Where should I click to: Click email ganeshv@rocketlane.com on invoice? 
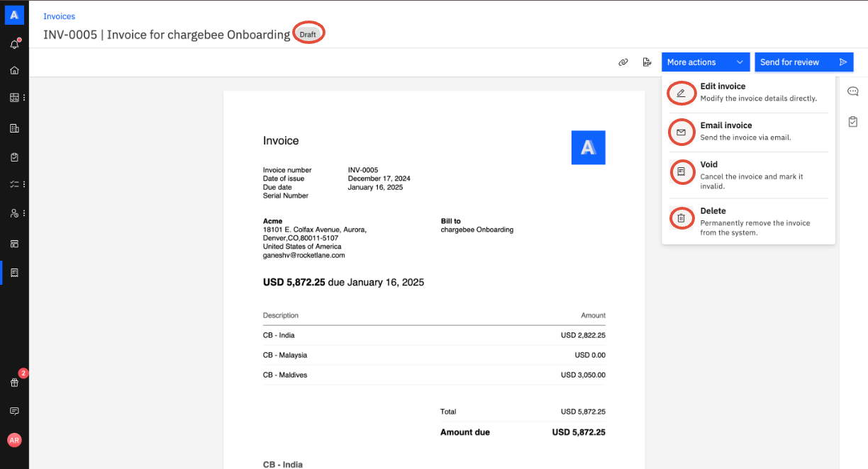304,255
